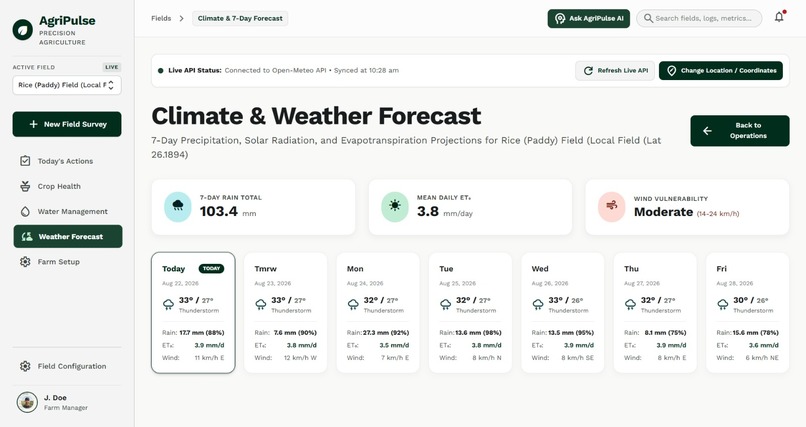Select the Today forecast card
Image resolution: width=806 pixels, height=427 pixels.
click(193, 312)
